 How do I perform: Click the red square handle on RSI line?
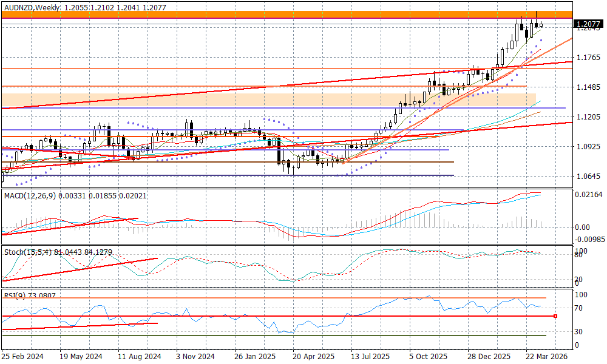555,316
